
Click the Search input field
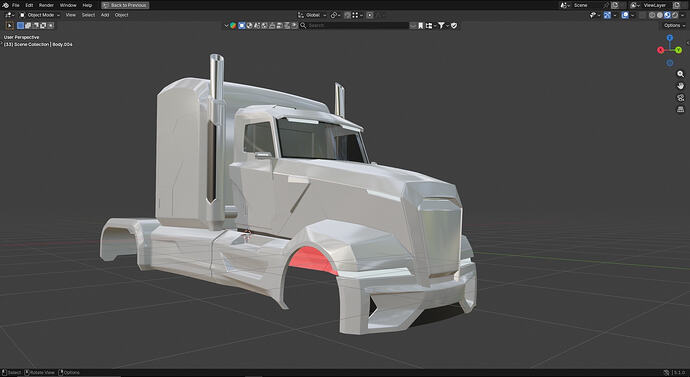(355, 26)
